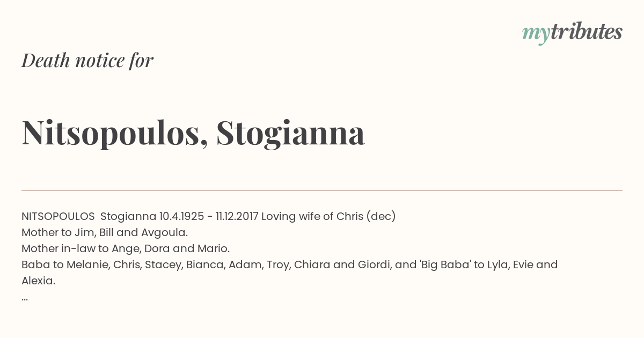Click the Nitsopoulos, Stogianna title

[x=193, y=133]
